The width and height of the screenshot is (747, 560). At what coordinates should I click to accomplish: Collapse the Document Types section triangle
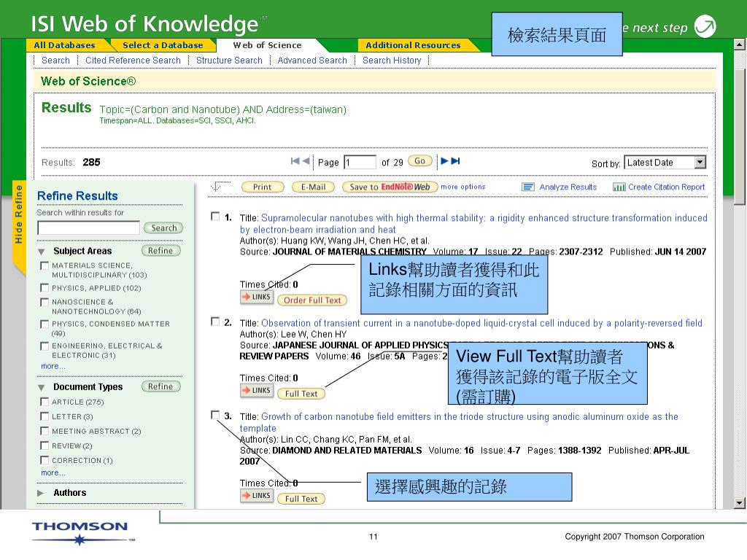pos(42,388)
